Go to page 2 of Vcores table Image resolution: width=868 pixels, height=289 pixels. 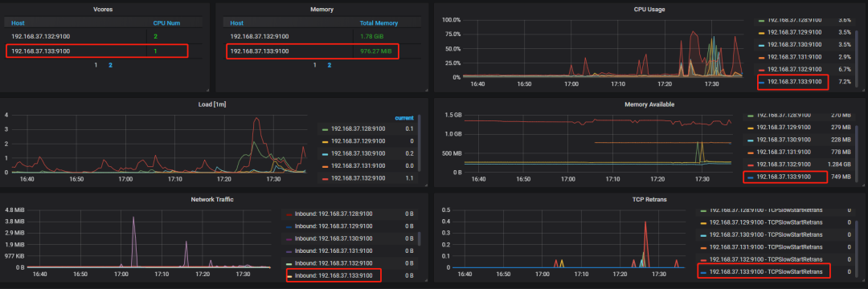110,65
